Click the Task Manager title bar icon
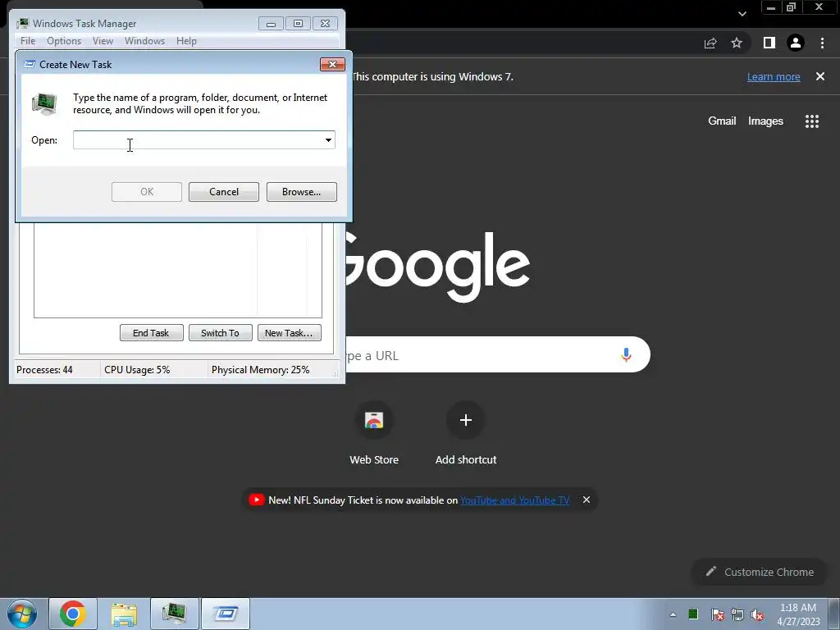The width and height of the screenshot is (840, 630). [22, 24]
